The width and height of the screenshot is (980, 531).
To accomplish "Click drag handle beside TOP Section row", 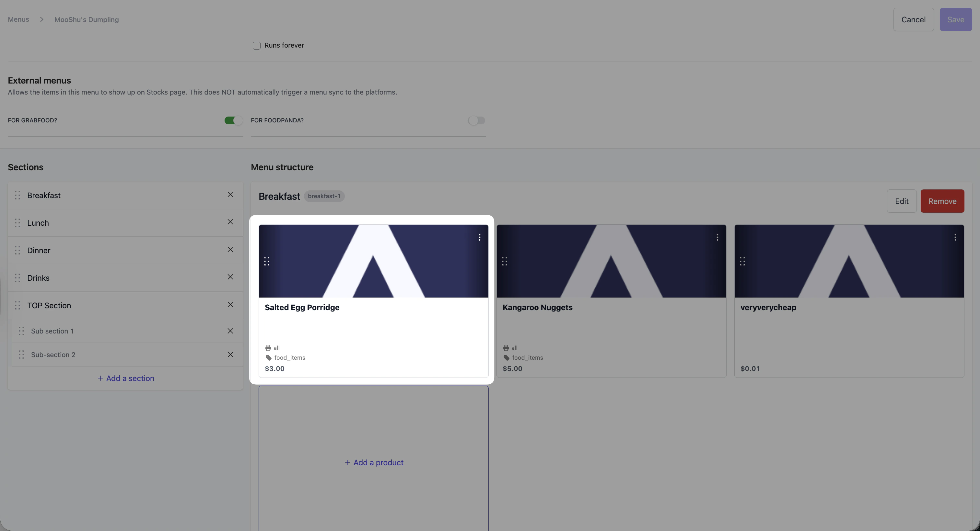I will pos(17,305).
